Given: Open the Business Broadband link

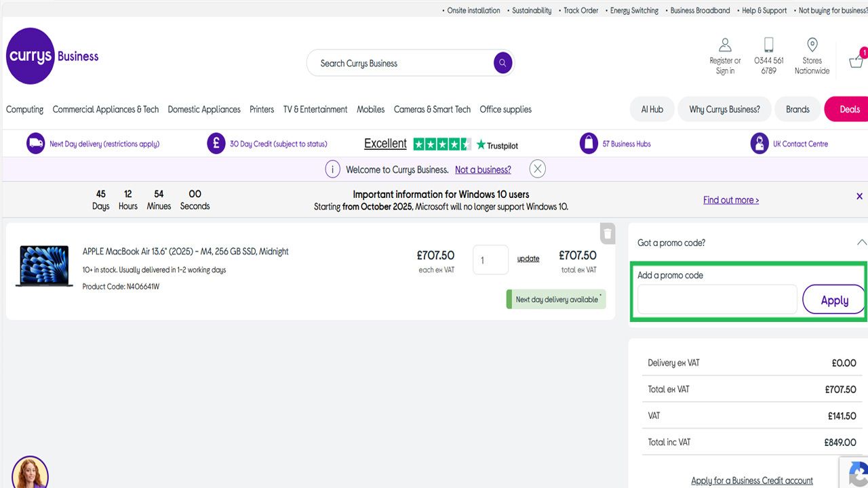Looking at the screenshot, I should click(x=701, y=10).
